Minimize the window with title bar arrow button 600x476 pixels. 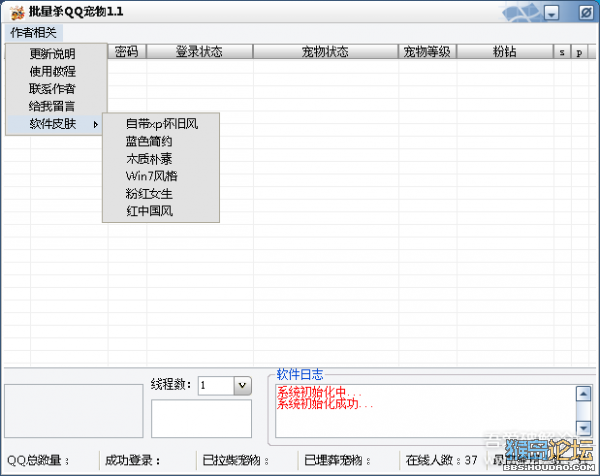(551, 13)
